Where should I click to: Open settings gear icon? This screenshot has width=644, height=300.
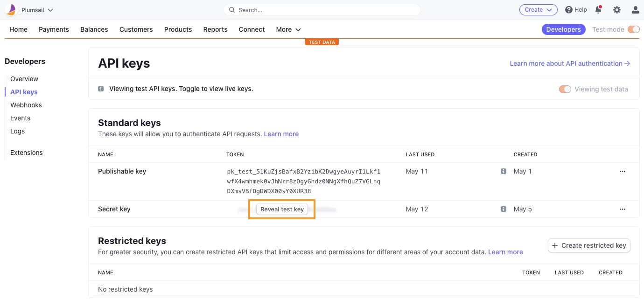pos(617,10)
